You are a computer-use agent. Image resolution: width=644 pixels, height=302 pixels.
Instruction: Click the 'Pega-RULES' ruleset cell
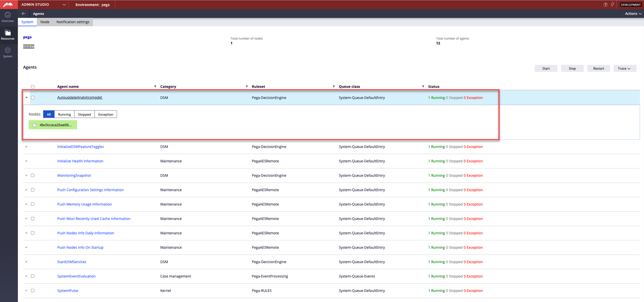[262, 291]
